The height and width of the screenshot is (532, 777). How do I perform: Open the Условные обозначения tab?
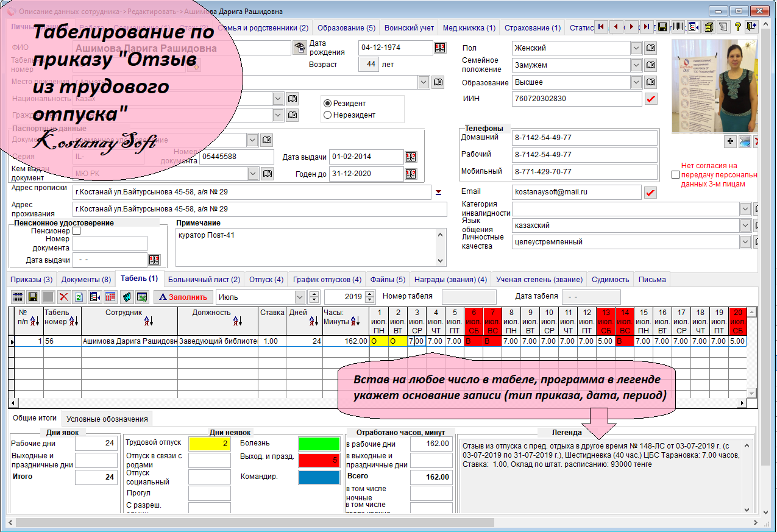tap(107, 419)
